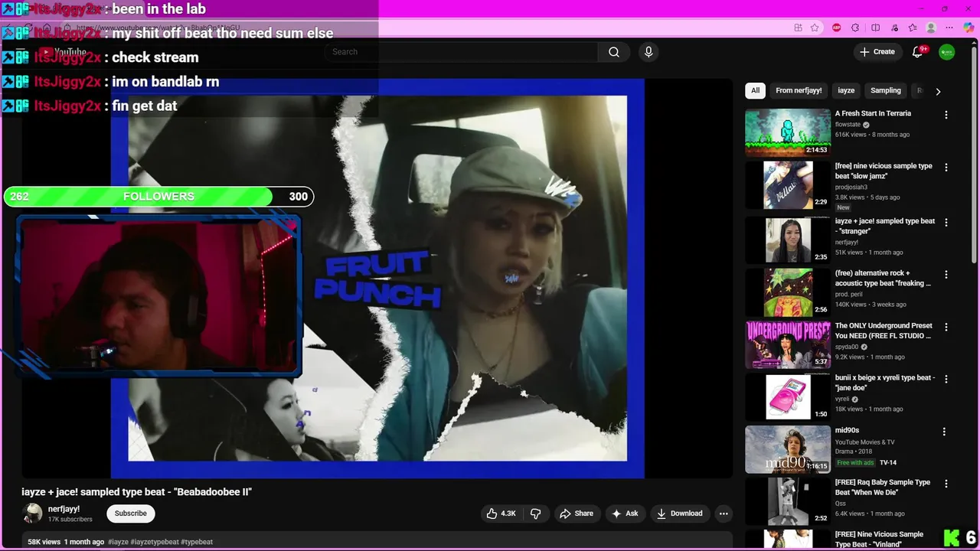Open options for ONLY Underground Preset video
This screenshot has width=980, height=551.
coord(946,327)
